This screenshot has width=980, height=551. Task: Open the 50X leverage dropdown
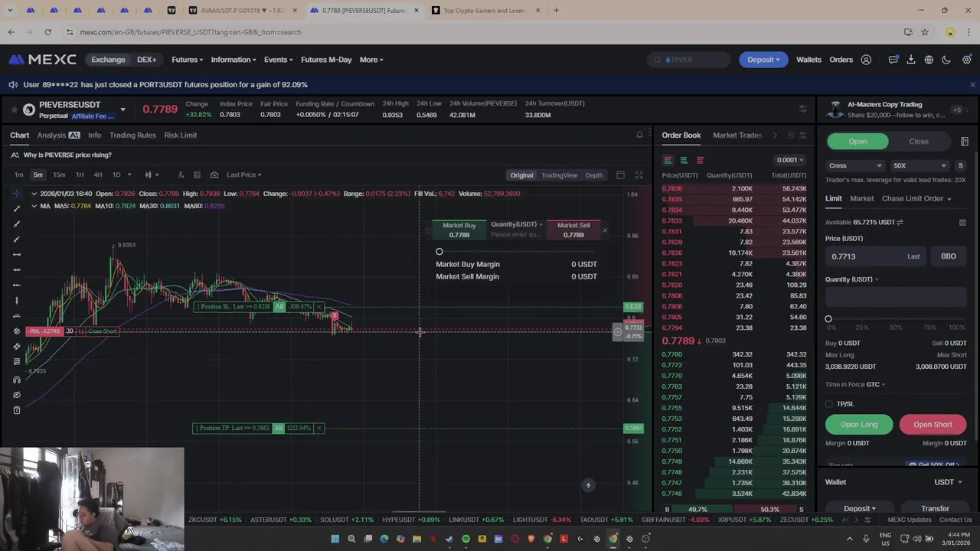pos(920,165)
